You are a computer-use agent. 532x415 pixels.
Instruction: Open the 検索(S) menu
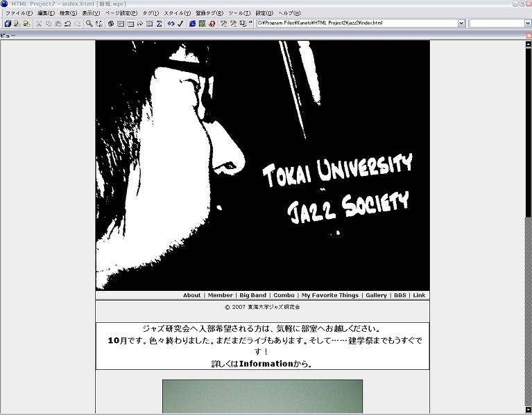pyautogui.click(x=68, y=13)
